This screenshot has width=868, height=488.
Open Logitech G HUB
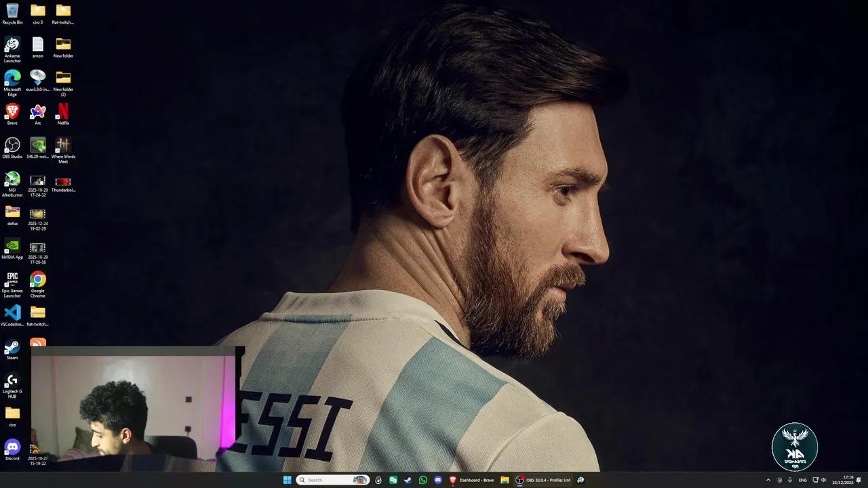pyautogui.click(x=12, y=382)
